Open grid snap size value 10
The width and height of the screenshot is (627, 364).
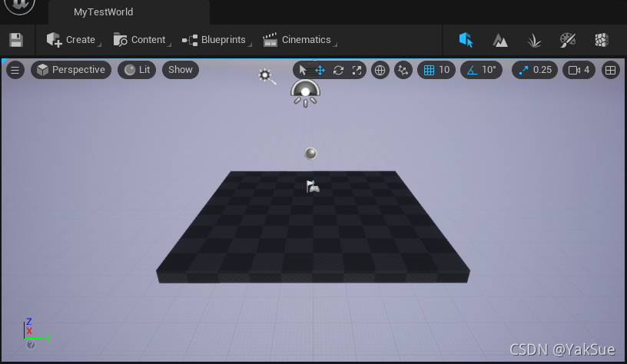pos(444,70)
